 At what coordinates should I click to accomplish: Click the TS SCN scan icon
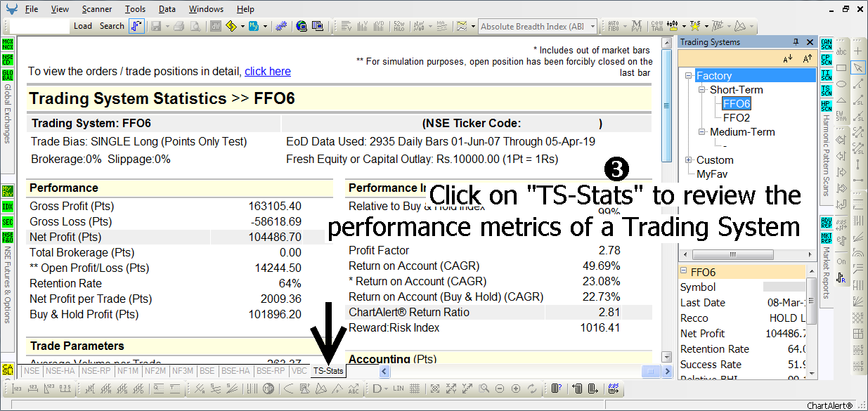827,91
